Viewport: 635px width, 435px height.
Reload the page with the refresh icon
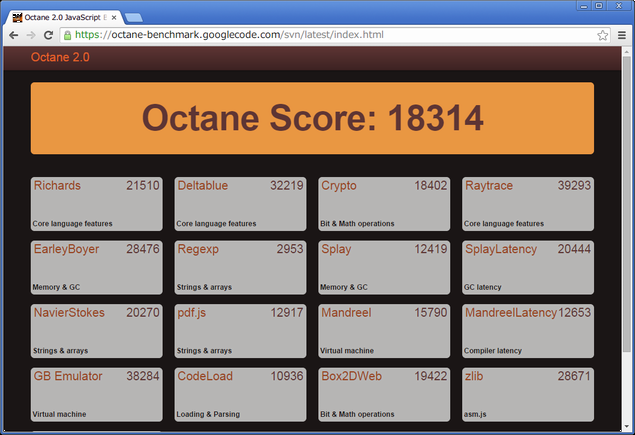coord(49,35)
